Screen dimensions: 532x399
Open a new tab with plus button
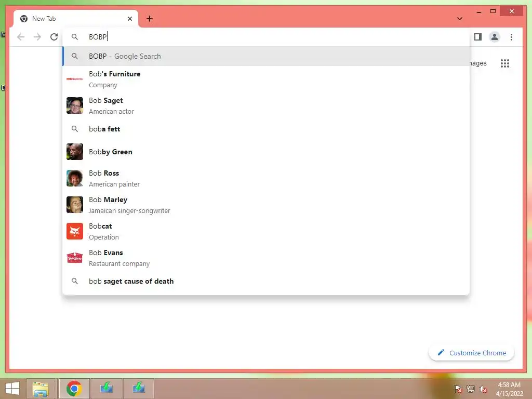coord(150,19)
